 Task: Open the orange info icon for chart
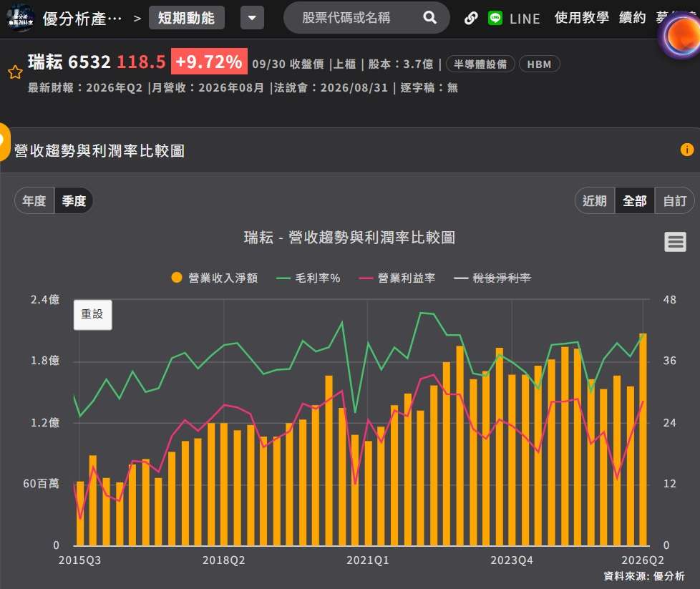click(x=686, y=150)
